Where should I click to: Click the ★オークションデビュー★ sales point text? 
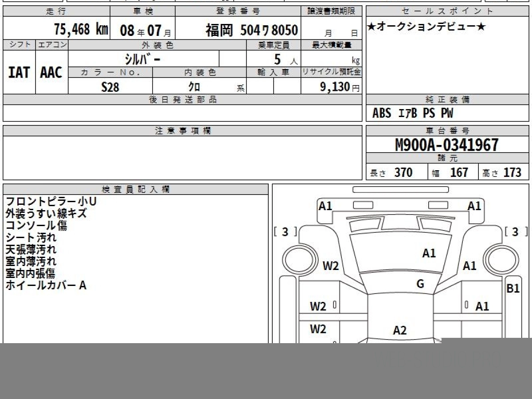click(426, 27)
